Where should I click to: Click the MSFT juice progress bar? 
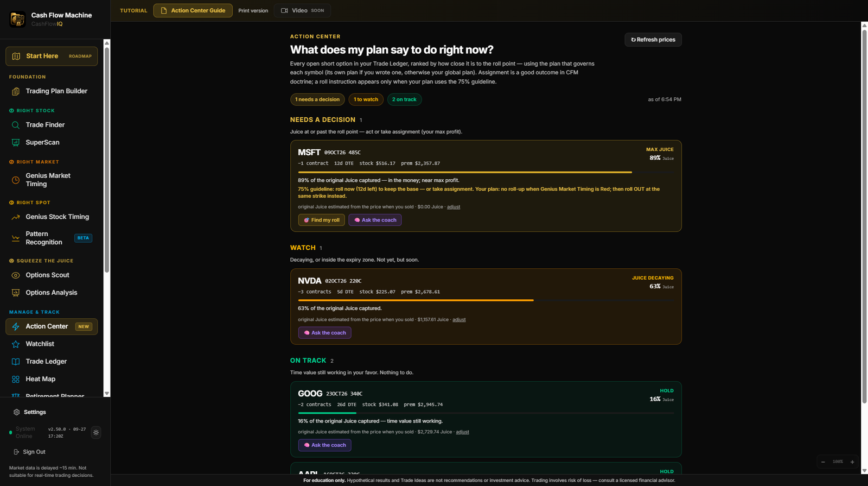point(486,172)
